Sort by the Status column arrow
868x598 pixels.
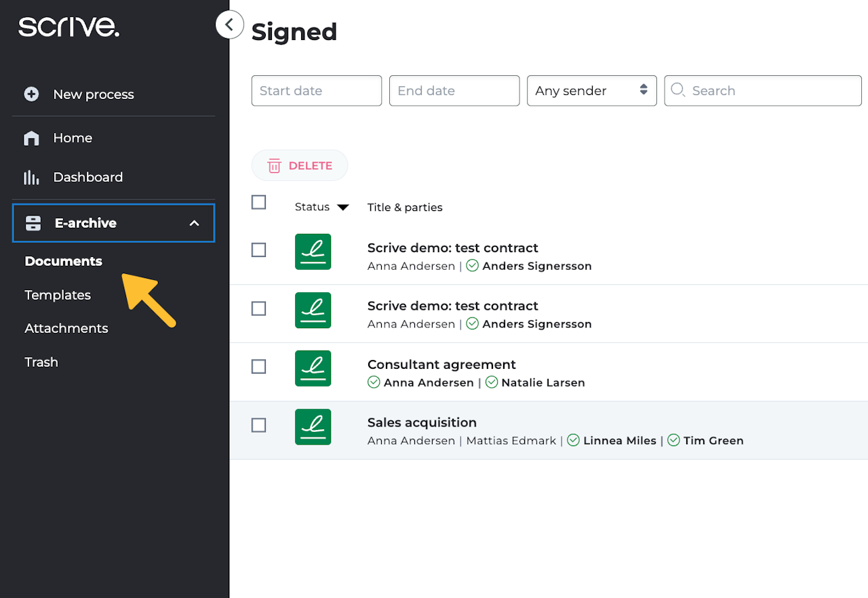(343, 207)
